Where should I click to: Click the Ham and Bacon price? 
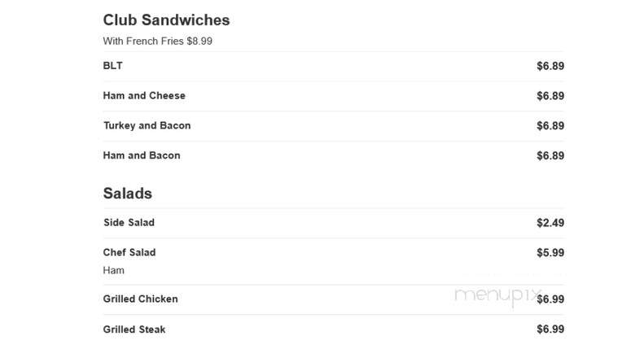[x=550, y=155]
